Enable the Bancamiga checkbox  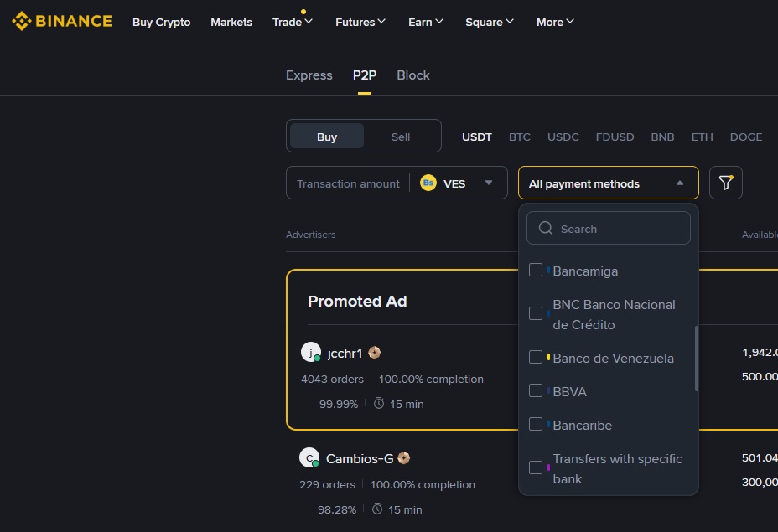pyautogui.click(x=535, y=270)
